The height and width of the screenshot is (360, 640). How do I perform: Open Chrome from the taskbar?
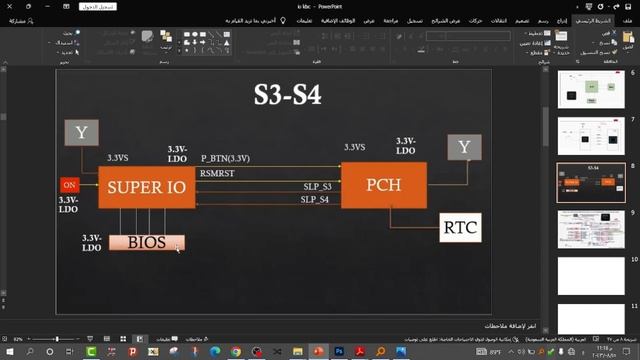pyautogui.click(x=236, y=351)
